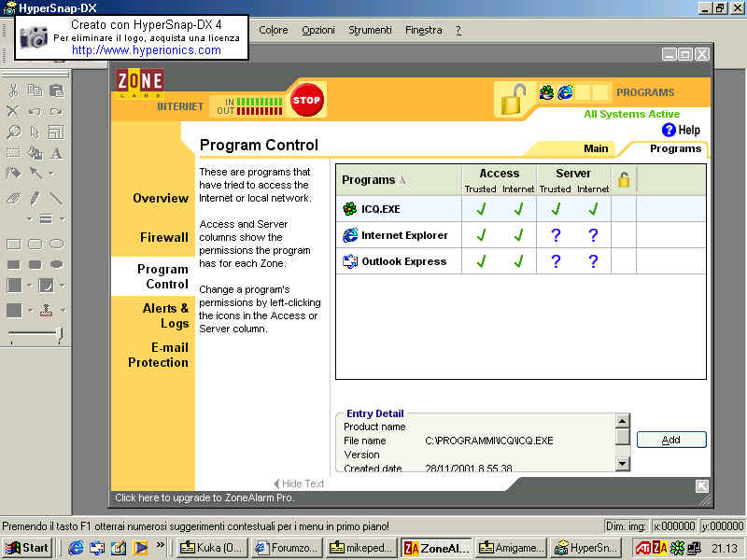The height and width of the screenshot is (560, 747).
Task: Select the Pencil tool in HyperSnap
Action: point(35,198)
